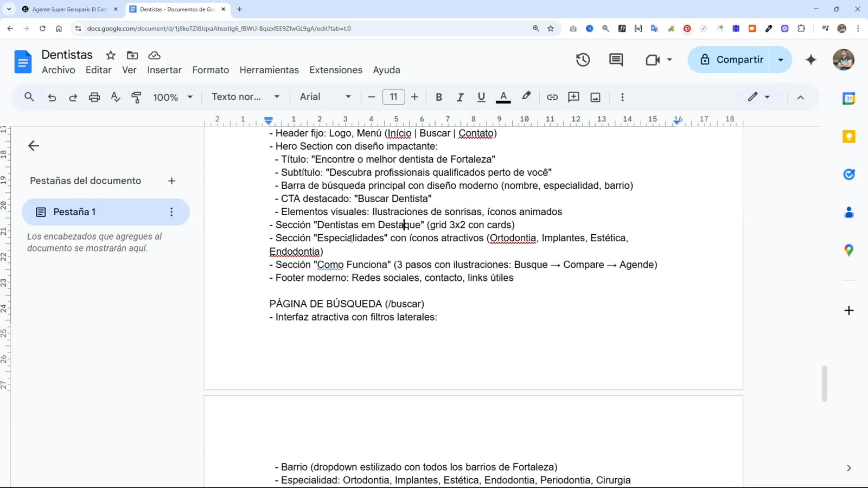Click the Compartir button
Screen dimensions: 868x488
coord(735,60)
